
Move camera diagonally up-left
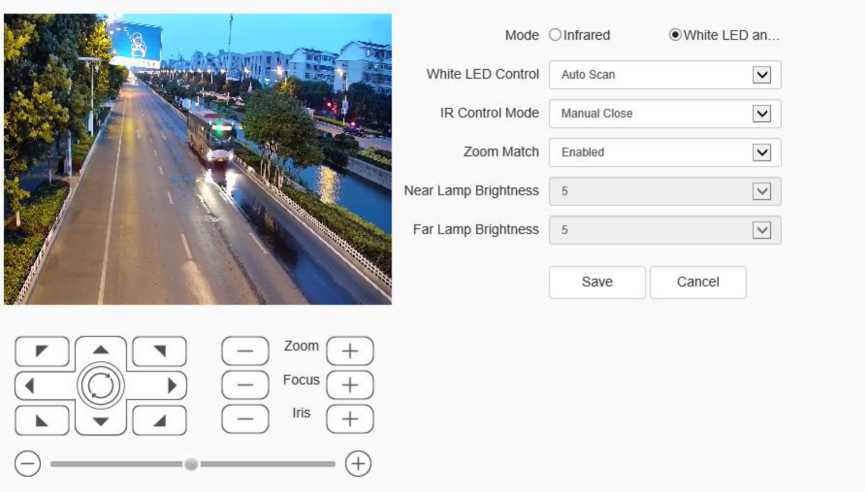point(42,351)
